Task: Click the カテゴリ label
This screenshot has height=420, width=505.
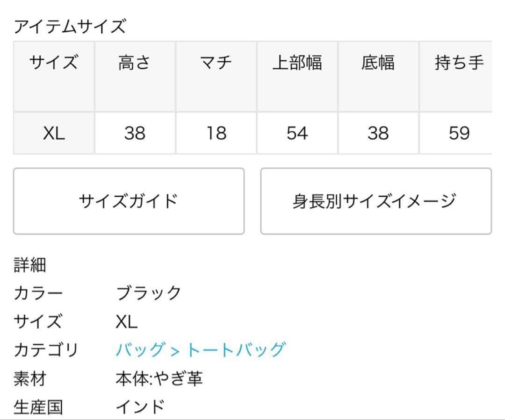Action: (46, 349)
